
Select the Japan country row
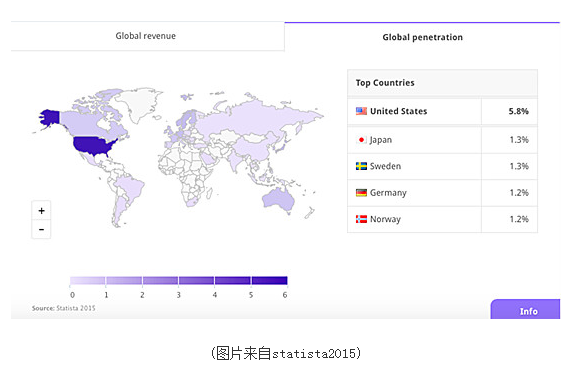click(x=442, y=140)
